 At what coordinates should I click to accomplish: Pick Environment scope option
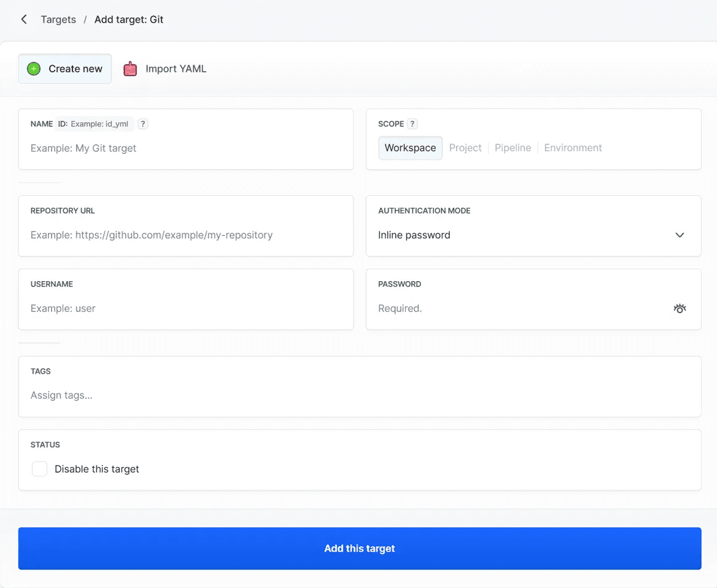pyautogui.click(x=573, y=148)
